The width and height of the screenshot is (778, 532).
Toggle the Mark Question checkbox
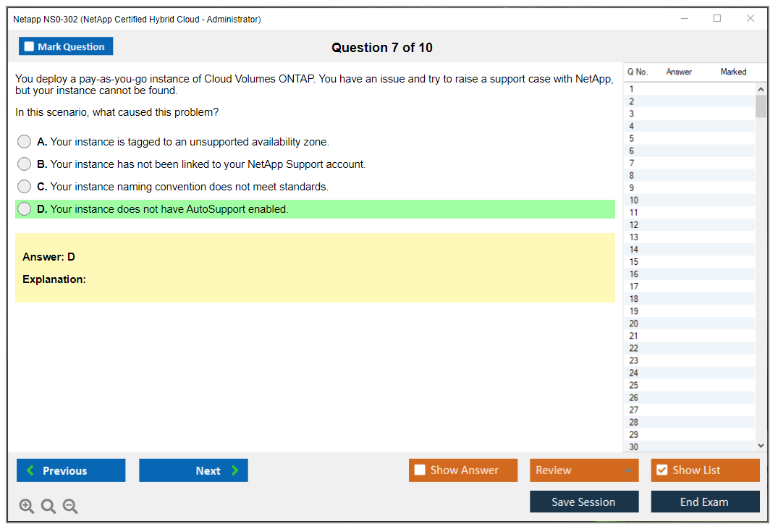30,47
